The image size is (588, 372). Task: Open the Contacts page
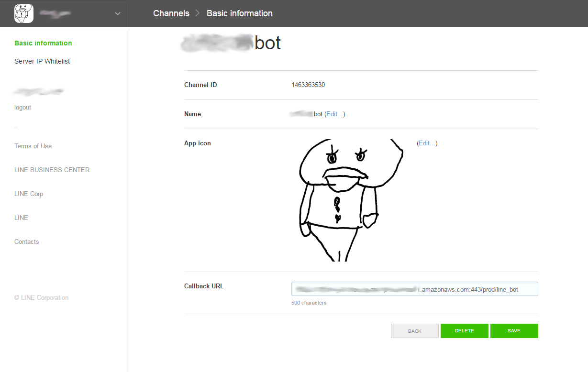coord(26,241)
